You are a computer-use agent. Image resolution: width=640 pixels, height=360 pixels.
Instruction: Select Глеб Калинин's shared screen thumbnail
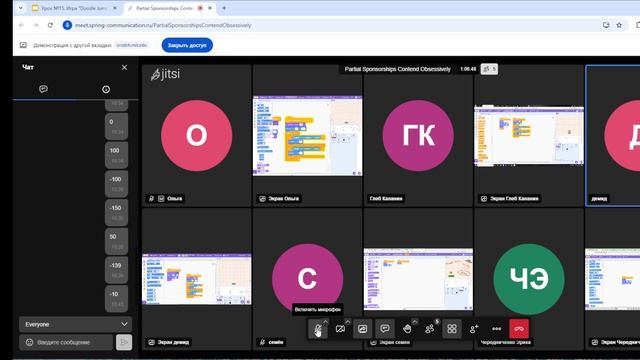(529, 136)
